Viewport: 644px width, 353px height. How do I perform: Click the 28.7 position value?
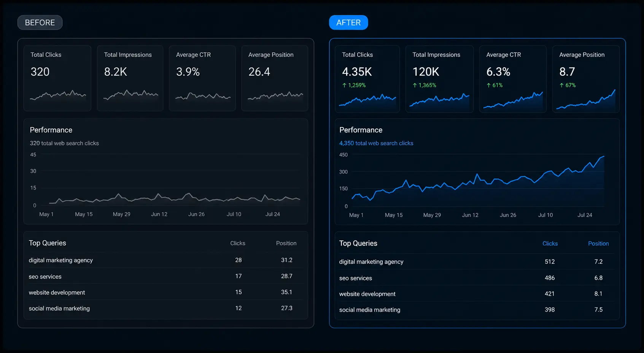pyautogui.click(x=287, y=276)
